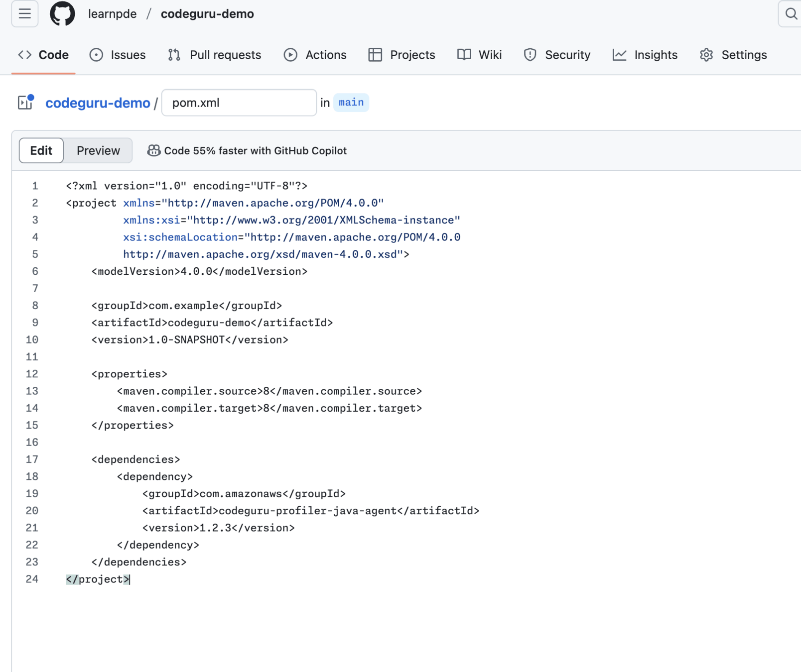801x672 pixels.
Task: Click the Actions play icon
Action: (x=290, y=55)
